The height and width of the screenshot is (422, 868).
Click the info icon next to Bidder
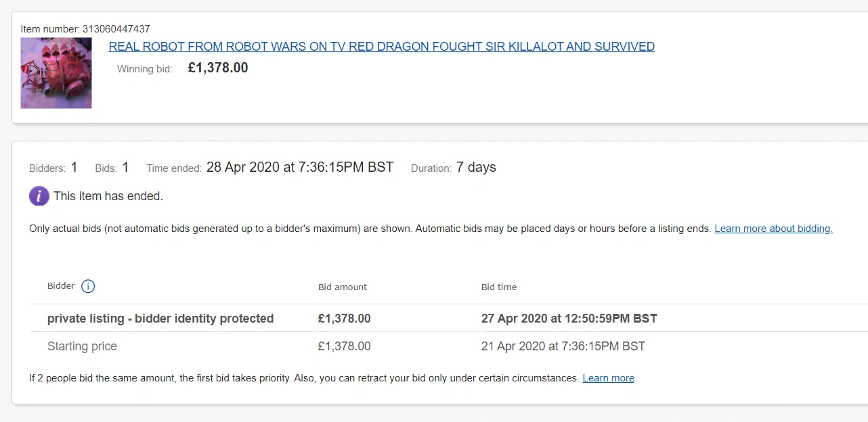click(88, 286)
